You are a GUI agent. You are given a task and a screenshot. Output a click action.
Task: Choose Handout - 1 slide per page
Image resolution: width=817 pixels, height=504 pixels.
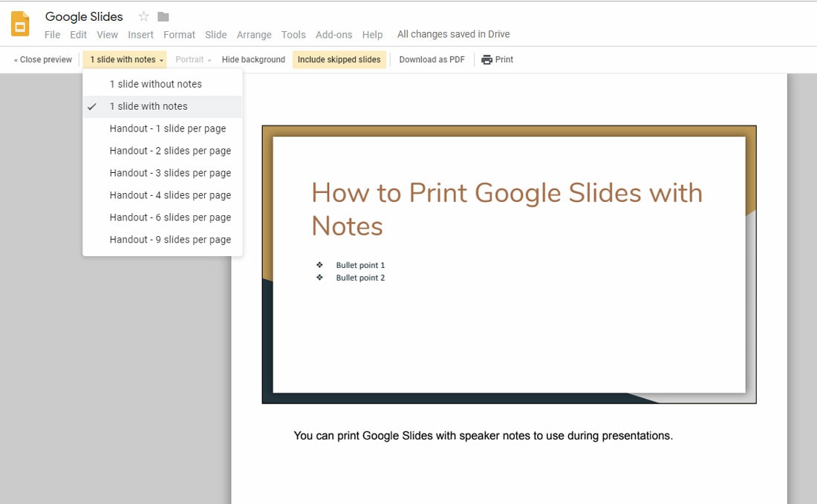[163, 128]
